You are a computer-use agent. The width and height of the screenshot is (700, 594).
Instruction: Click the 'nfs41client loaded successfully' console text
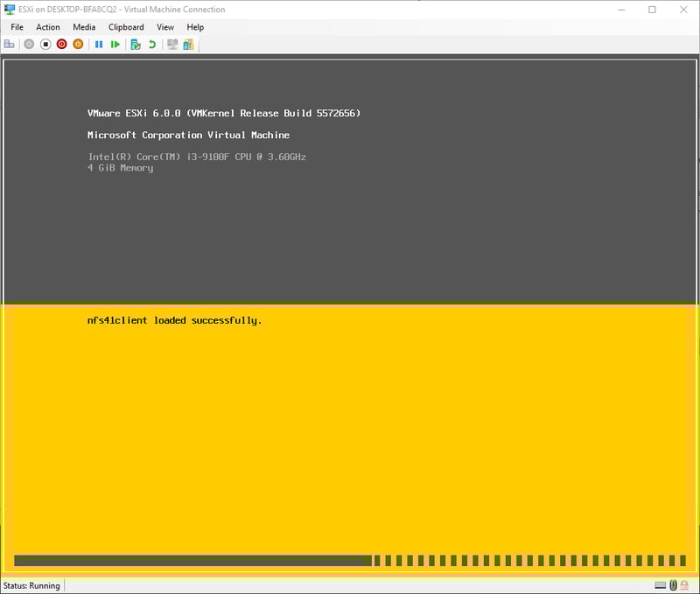[174, 320]
